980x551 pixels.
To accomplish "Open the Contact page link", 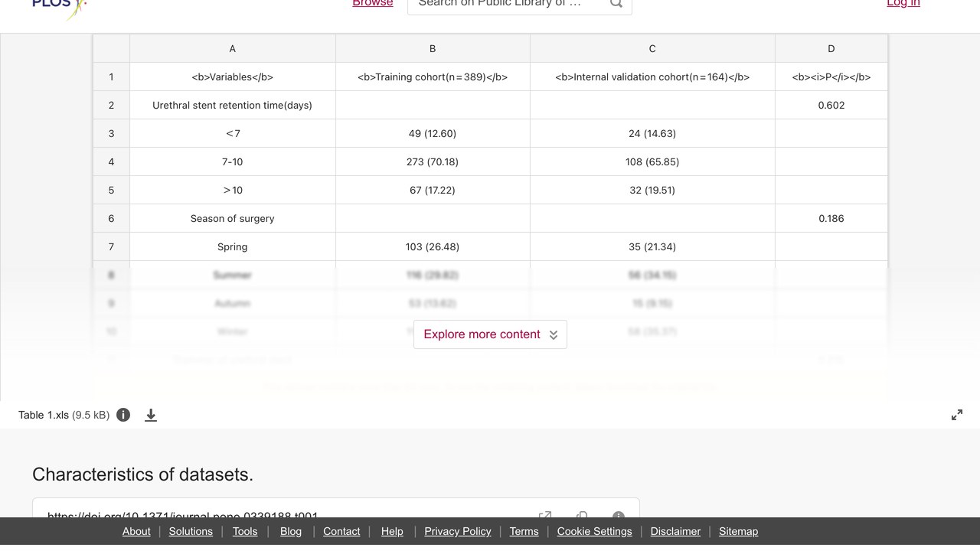I will tap(341, 531).
